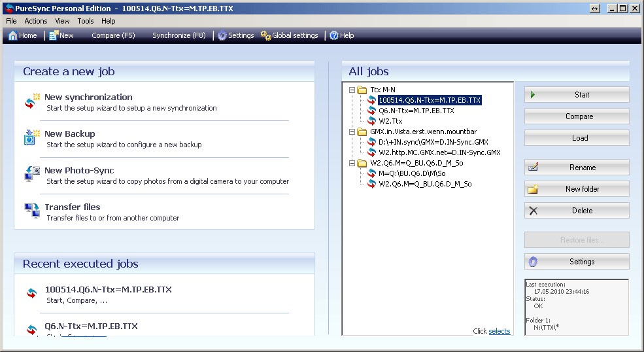Click the New folder button
This screenshot has height=352, width=644.
click(x=577, y=188)
